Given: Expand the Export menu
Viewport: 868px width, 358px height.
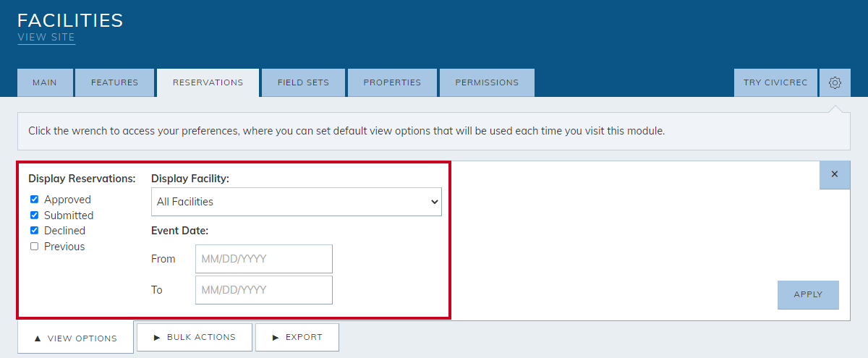Looking at the screenshot, I should click(297, 337).
